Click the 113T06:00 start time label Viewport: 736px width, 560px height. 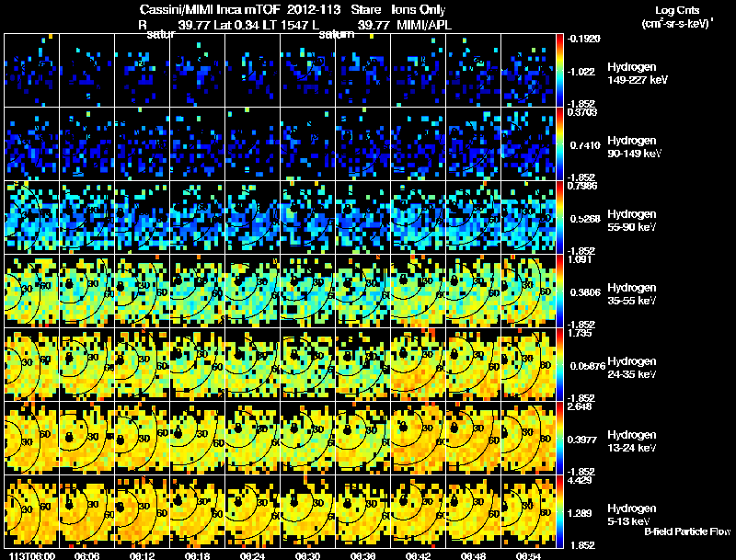click(x=32, y=555)
